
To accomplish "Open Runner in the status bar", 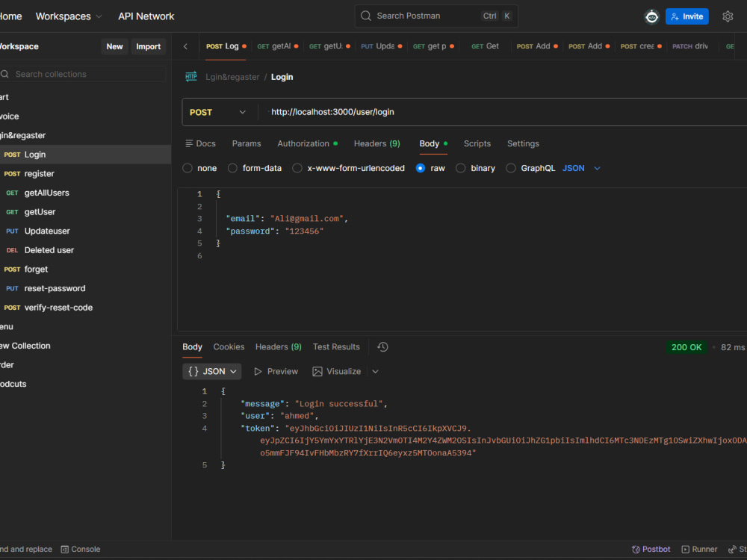I will tap(699, 549).
